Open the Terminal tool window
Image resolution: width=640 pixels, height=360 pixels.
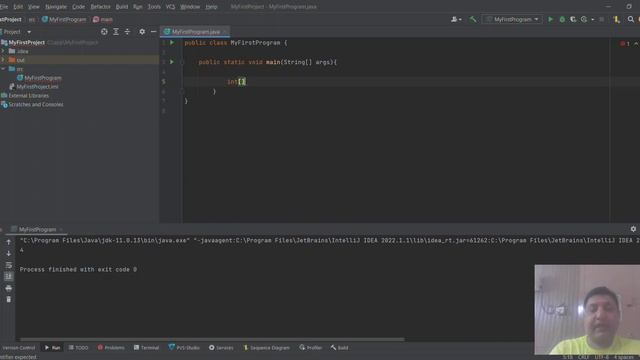click(146, 348)
